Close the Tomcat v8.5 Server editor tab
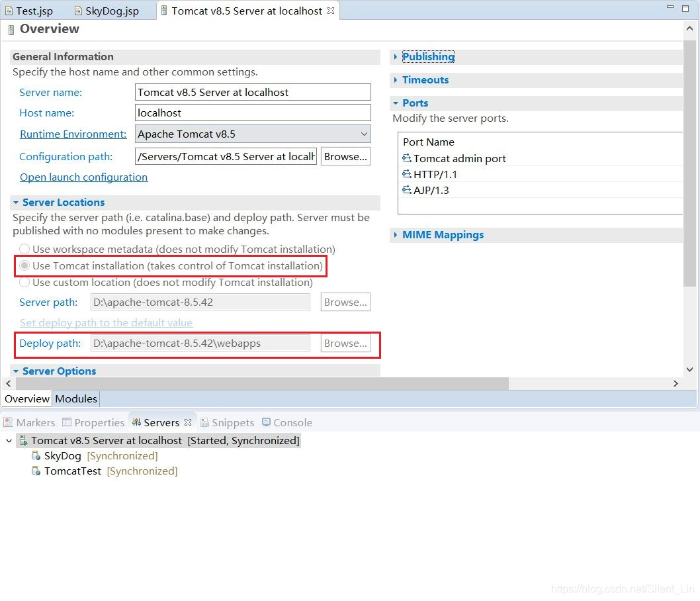Screen dimensions: 700x601 click(x=331, y=11)
